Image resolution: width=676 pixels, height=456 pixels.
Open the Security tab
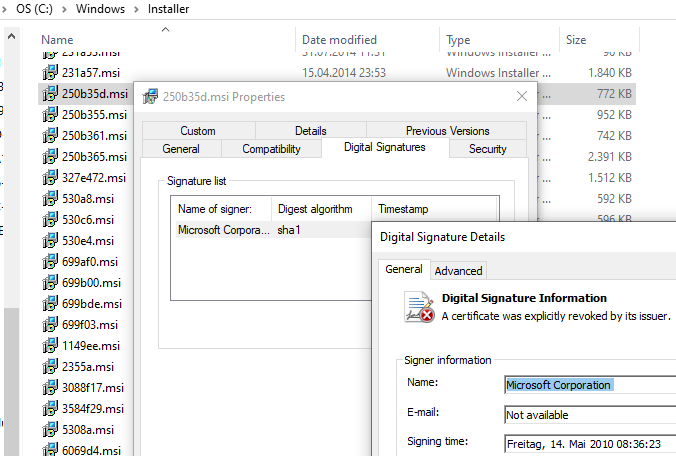[488, 149]
